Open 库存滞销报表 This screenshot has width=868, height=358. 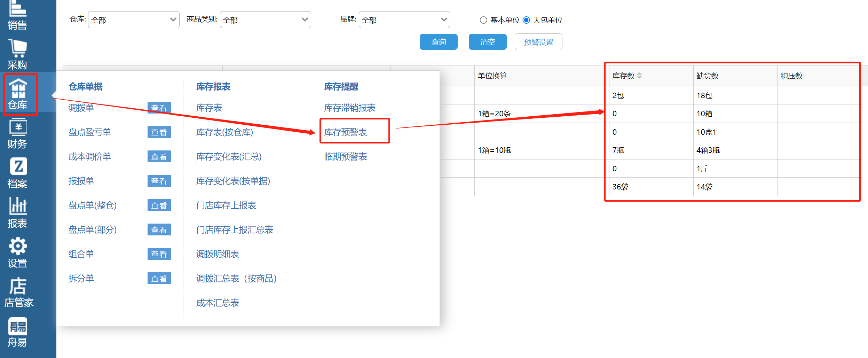[x=350, y=108]
